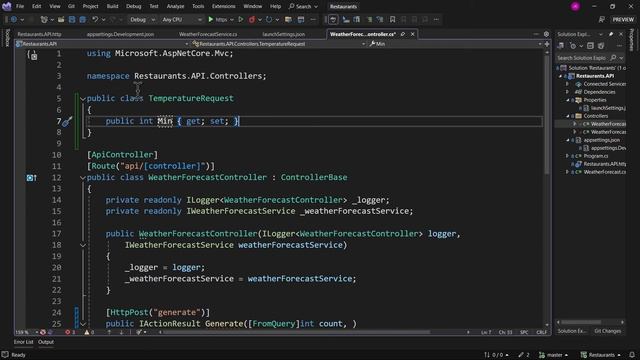Open the Error List tab at bottom
Viewport: 640px width, 360px height.
point(24,342)
